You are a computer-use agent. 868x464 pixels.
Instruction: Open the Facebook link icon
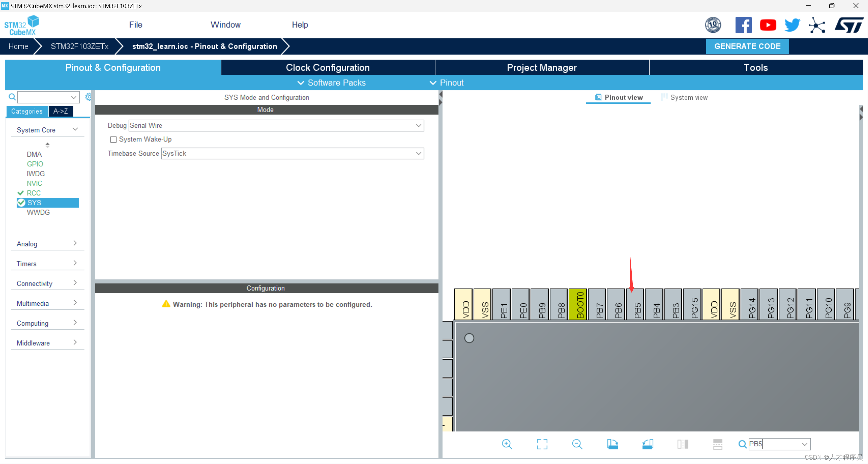[x=743, y=25]
